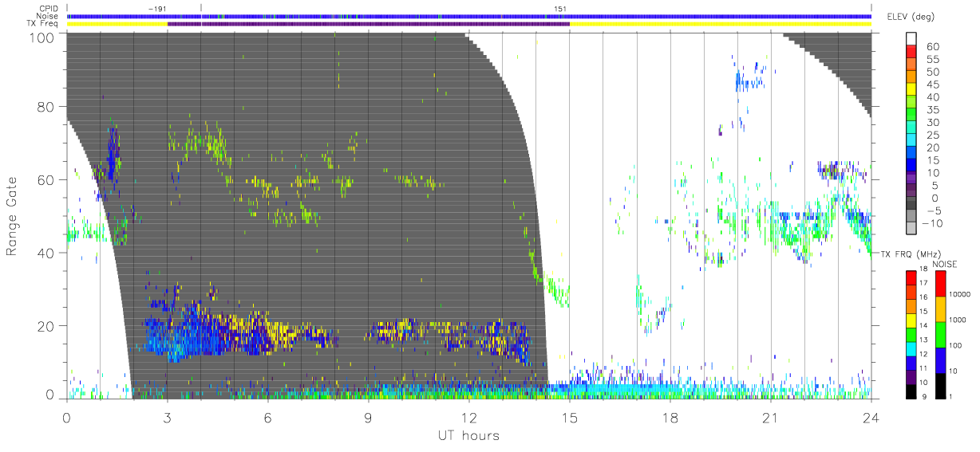
Task: Click the "17" label on TX FRQ colorbar
Action: pyautogui.click(x=923, y=283)
